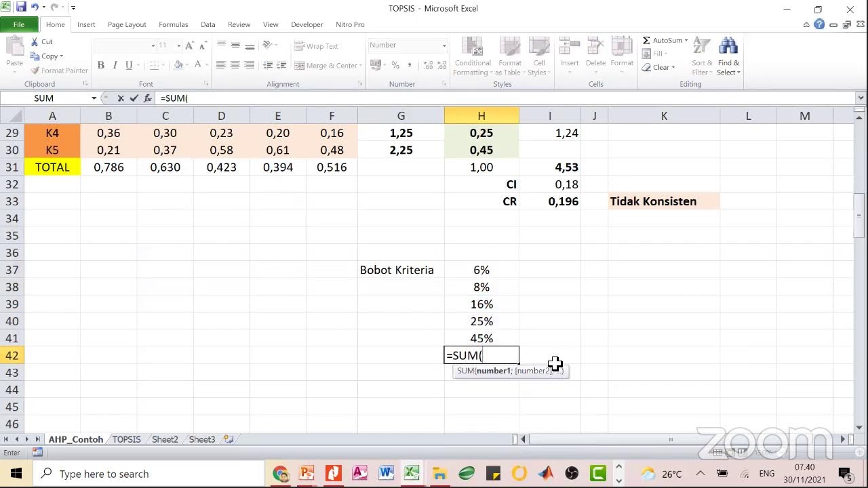
Task: Click the Copy button in Clipboard
Action: point(46,56)
